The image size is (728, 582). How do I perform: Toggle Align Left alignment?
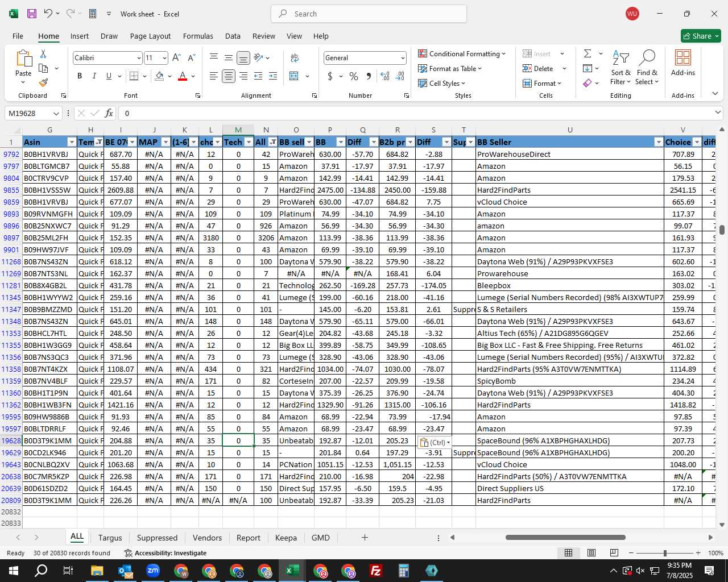[x=214, y=76]
